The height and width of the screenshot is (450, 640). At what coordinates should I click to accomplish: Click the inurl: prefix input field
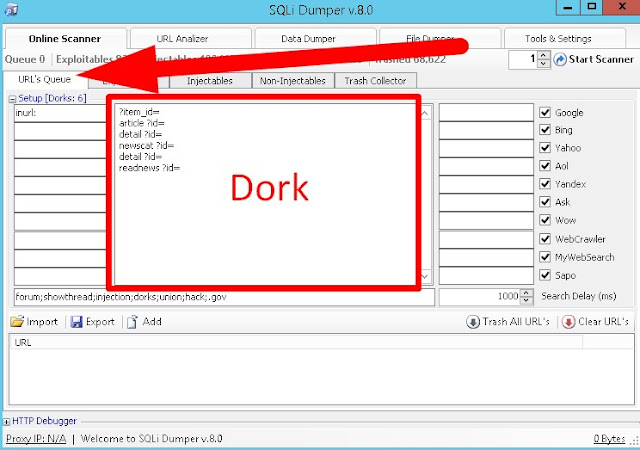(60, 113)
